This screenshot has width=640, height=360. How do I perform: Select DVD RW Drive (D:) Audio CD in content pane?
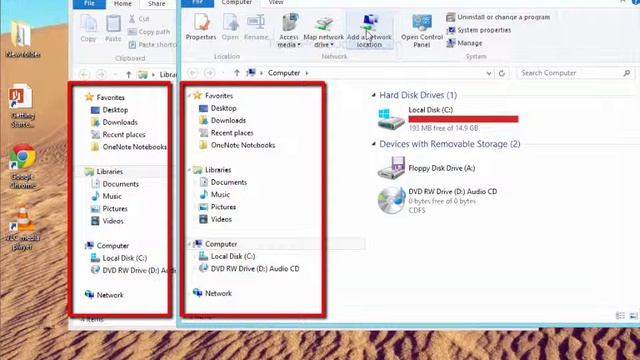(x=438, y=200)
